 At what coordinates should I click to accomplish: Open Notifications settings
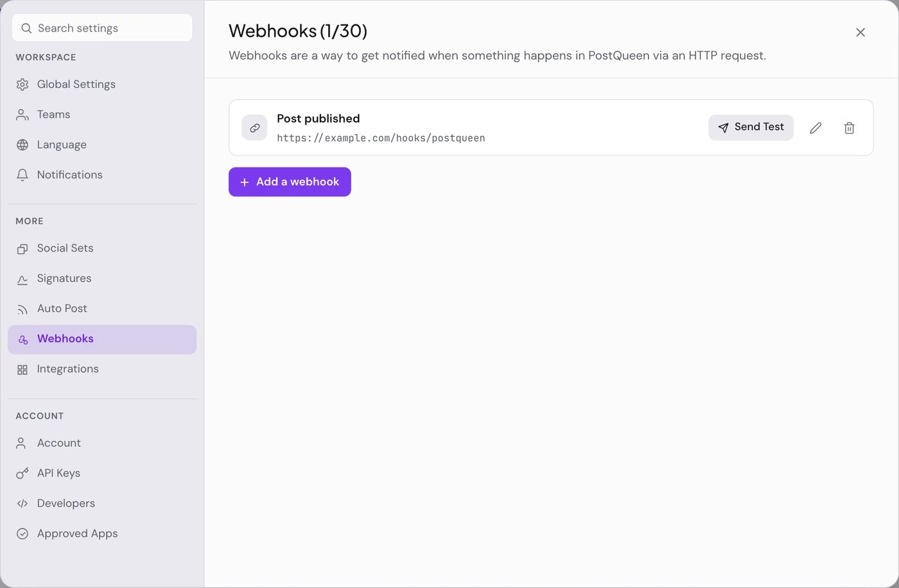tap(102, 175)
